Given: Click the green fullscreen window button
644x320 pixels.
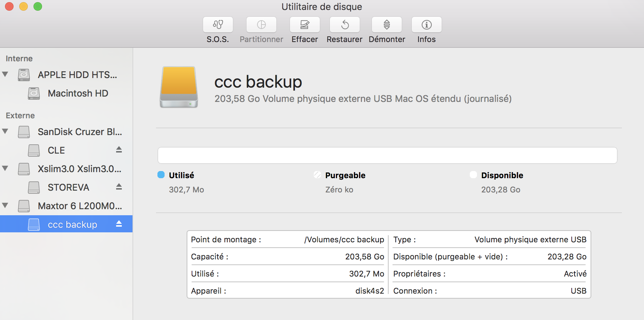Looking at the screenshot, I should (38, 6).
